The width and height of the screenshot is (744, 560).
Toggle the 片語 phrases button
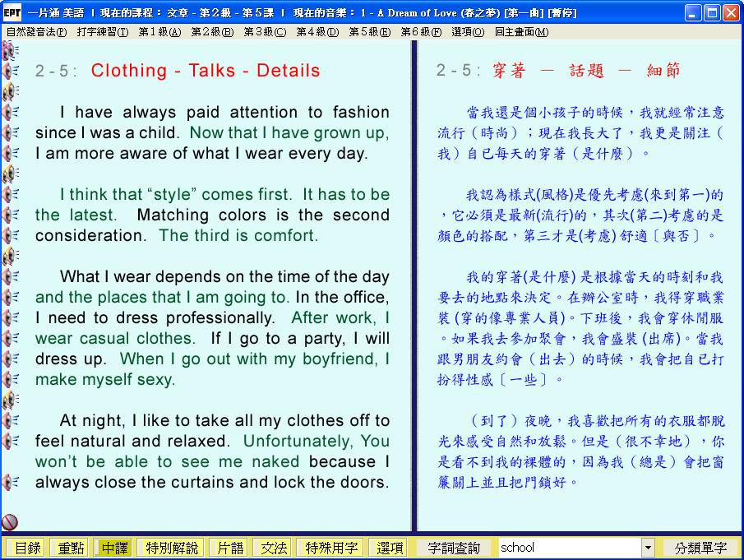230,548
